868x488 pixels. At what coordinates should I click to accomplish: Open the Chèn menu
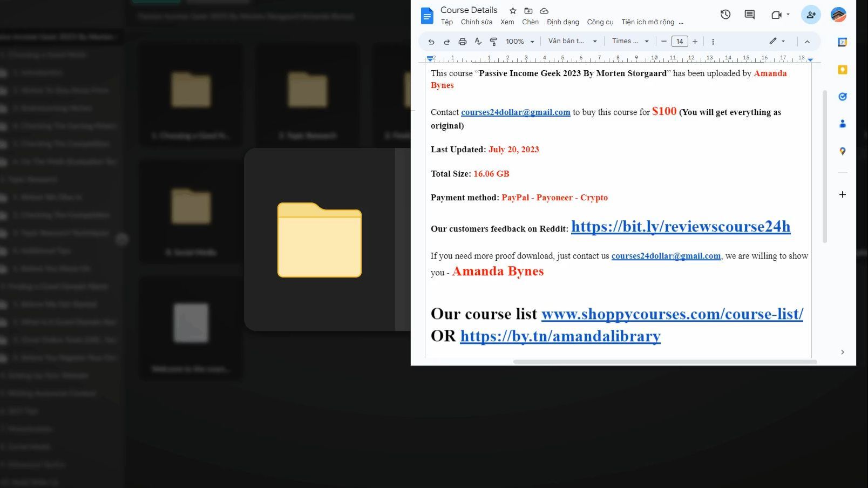click(x=530, y=22)
